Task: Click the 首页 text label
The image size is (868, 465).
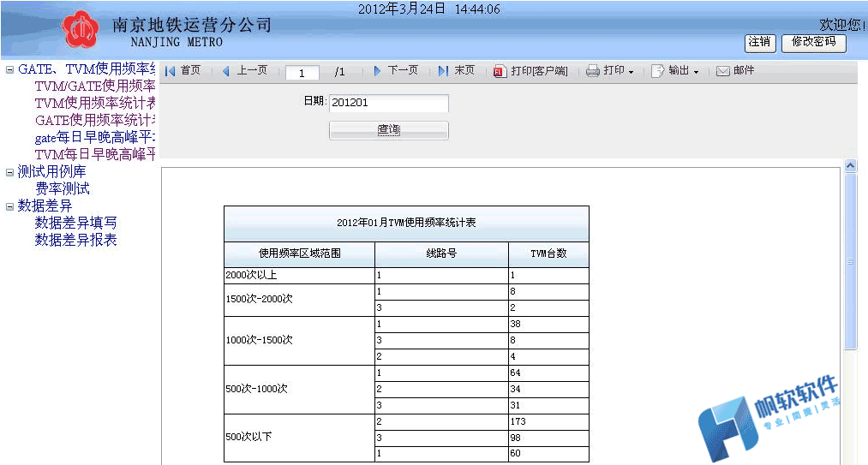Action: coord(190,70)
